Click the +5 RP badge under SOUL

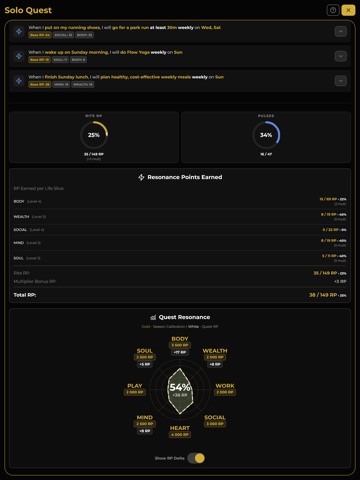[x=145, y=364]
